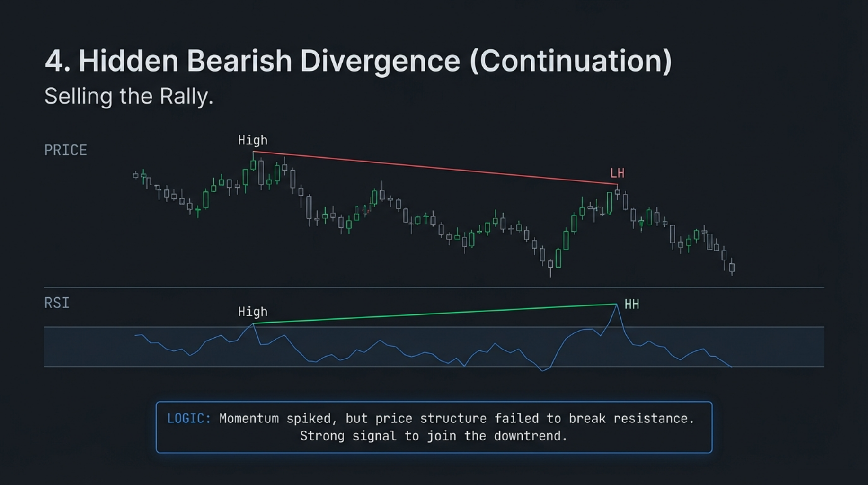Click the red descending trendline on price
Viewport: 868px width, 485px height.
point(435,168)
